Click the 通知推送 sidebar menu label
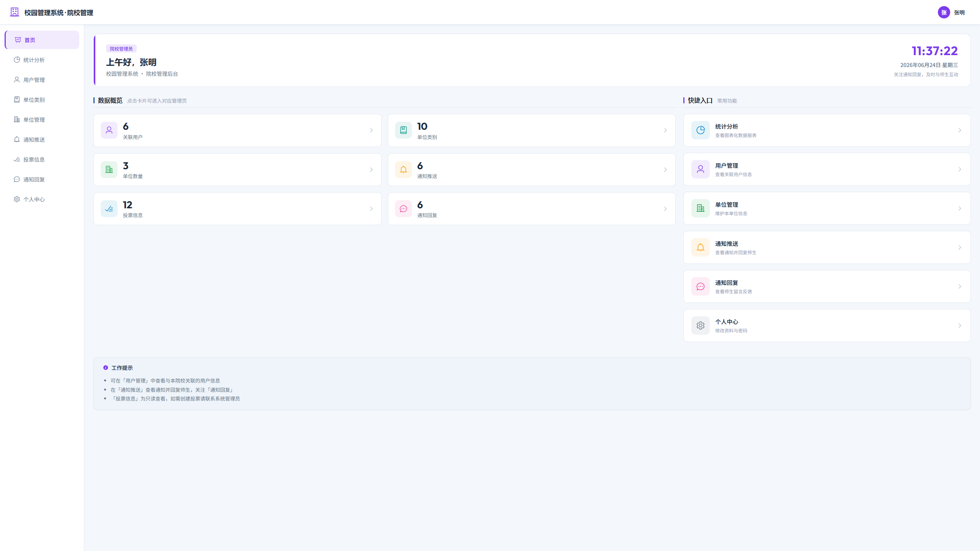The image size is (980, 551). 34,139
